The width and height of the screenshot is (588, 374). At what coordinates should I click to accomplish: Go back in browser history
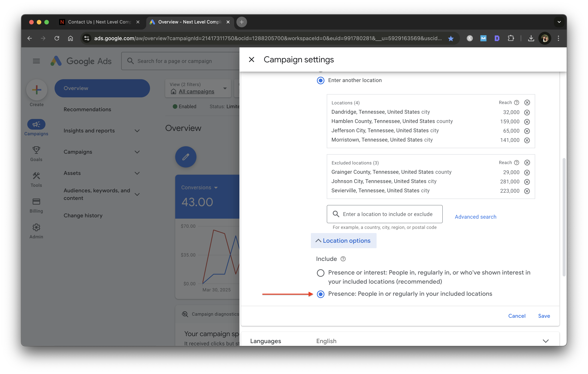click(30, 38)
